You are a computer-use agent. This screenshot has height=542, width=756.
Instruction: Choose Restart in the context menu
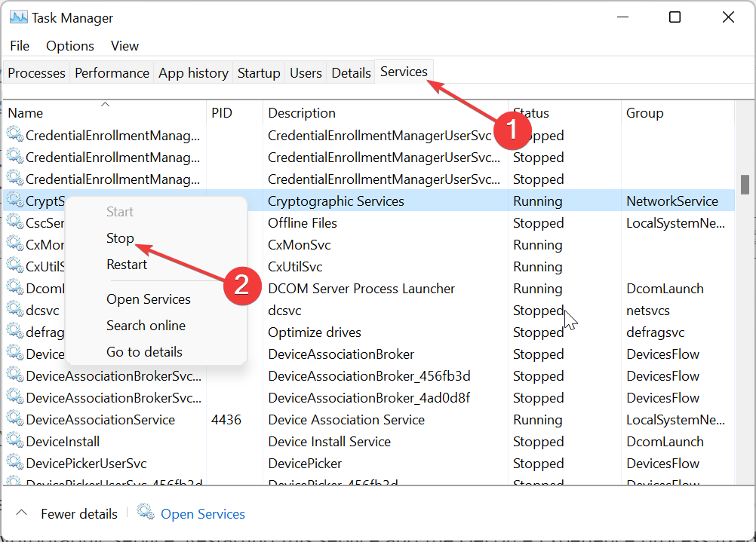click(x=127, y=265)
